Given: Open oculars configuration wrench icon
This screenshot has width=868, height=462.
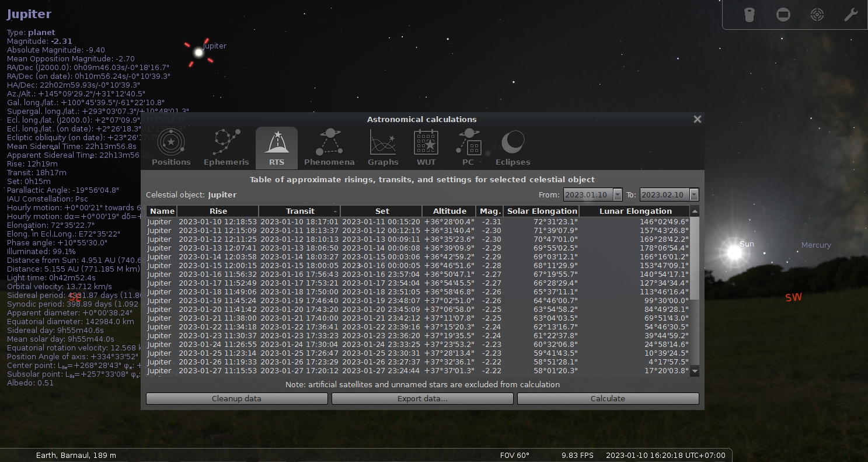Looking at the screenshot, I should (851, 15).
